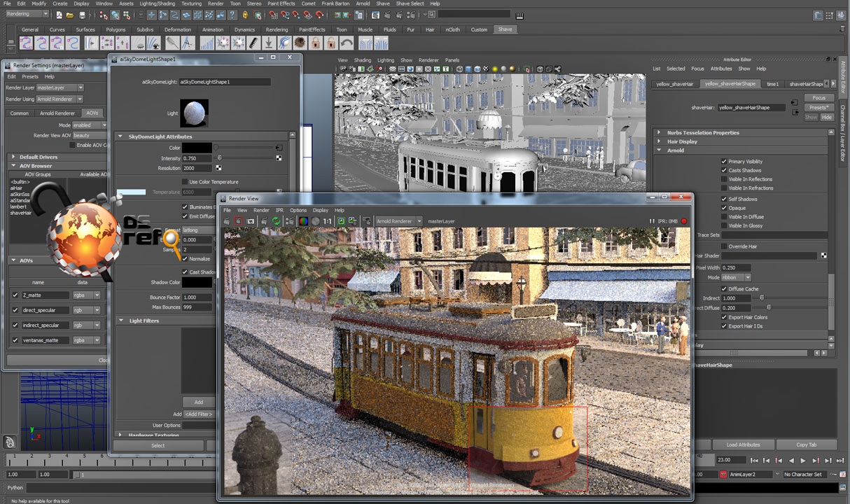The height and width of the screenshot is (504, 850).
Task: Click the comb icon on Shave shelf
Action: pos(253,43)
